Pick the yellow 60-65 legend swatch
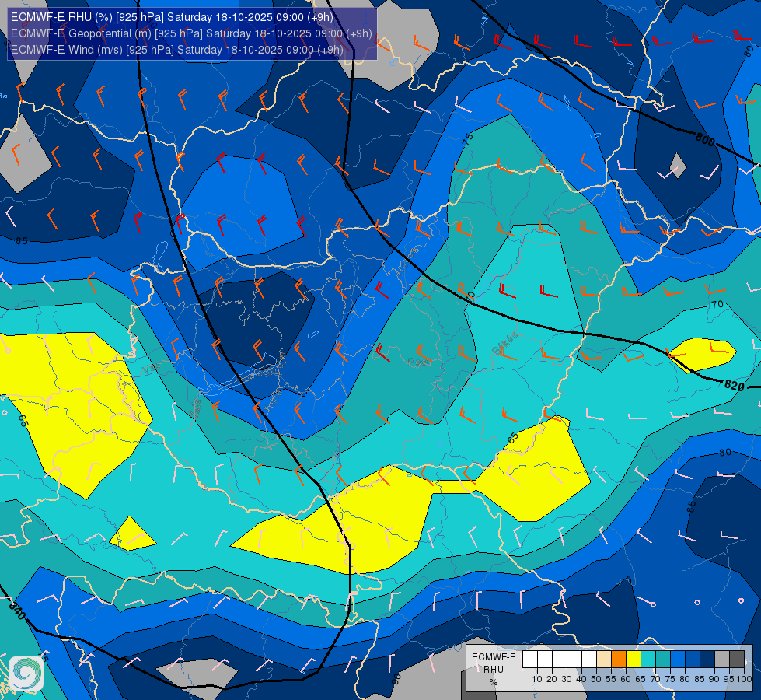This screenshot has width=761, height=700. [634, 660]
